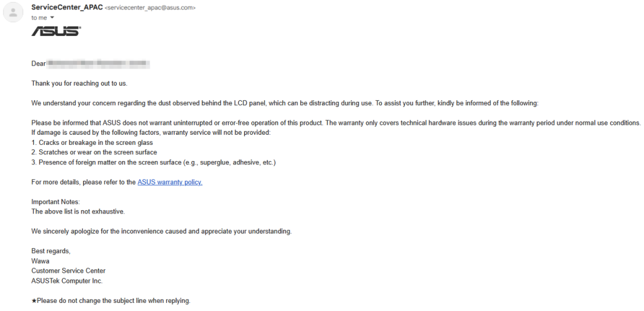
Task: Click the "Important Notes:" heading text
Action: tap(56, 201)
